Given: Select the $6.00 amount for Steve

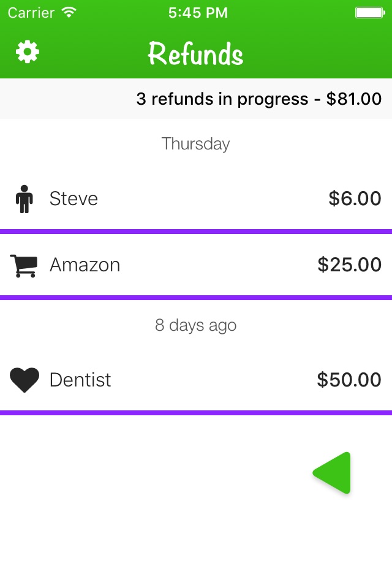Looking at the screenshot, I should tap(355, 198).
